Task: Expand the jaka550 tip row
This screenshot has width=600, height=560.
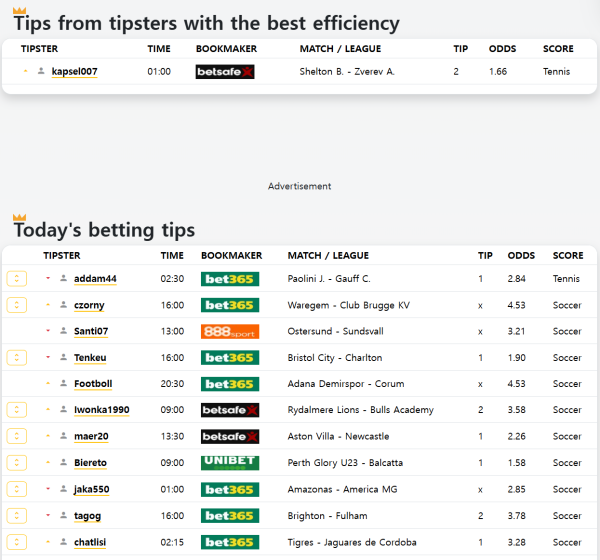Action: pos(16,489)
